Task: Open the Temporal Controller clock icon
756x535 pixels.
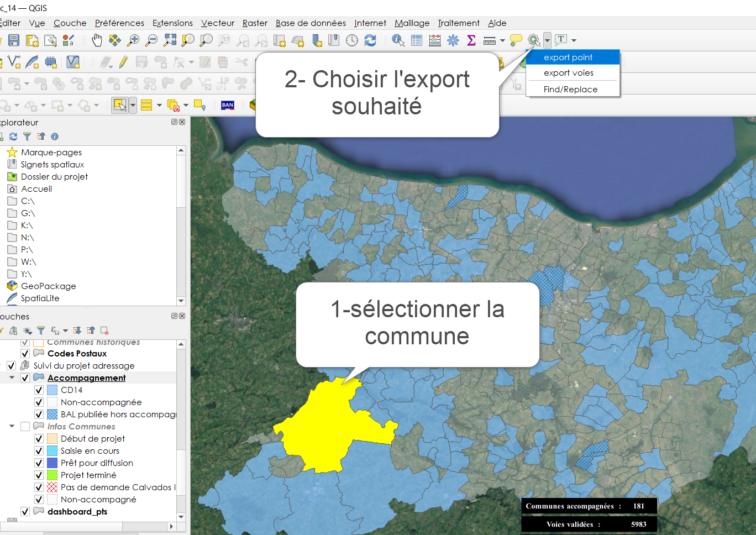Action: (352, 40)
